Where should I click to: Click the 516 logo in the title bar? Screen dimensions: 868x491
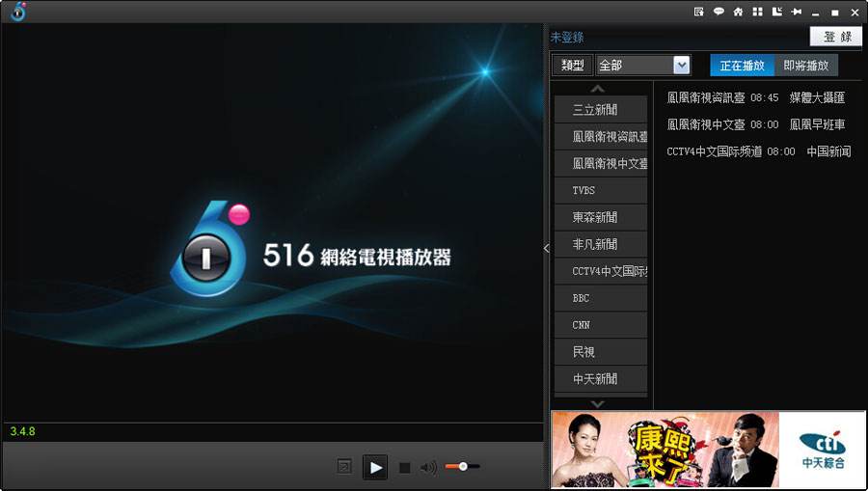pos(17,11)
